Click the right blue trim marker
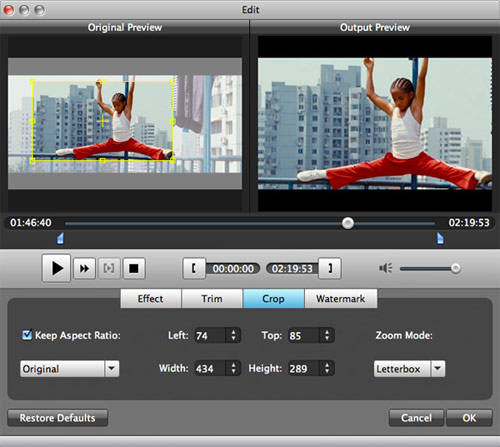Image resolution: width=500 pixels, height=447 pixels. pos(440,239)
